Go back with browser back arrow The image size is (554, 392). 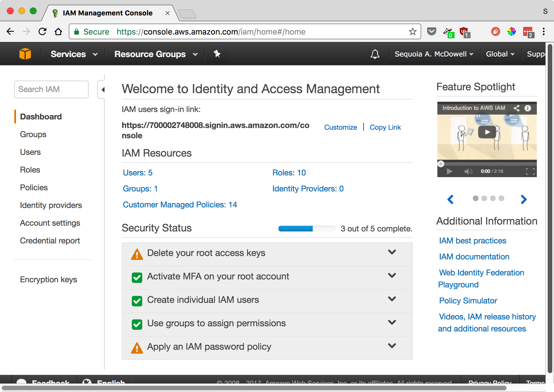10,31
